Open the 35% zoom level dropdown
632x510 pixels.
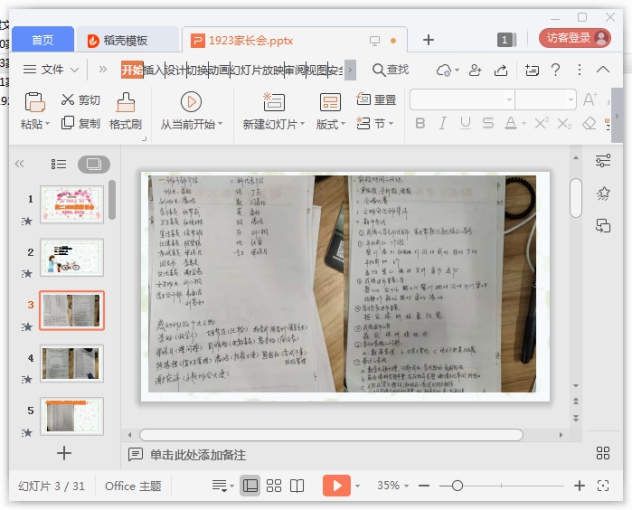(392, 485)
